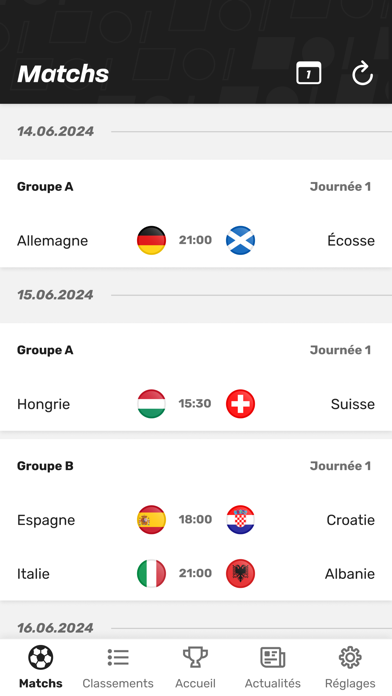Viewport: 392px width, 696px height.
Task: Select the Hungary flag icon
Action: click(x=151, y=403)
